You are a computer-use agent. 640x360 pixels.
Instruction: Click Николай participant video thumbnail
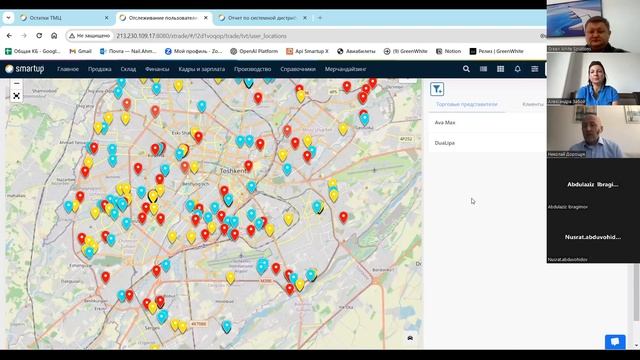click(593, 132)
